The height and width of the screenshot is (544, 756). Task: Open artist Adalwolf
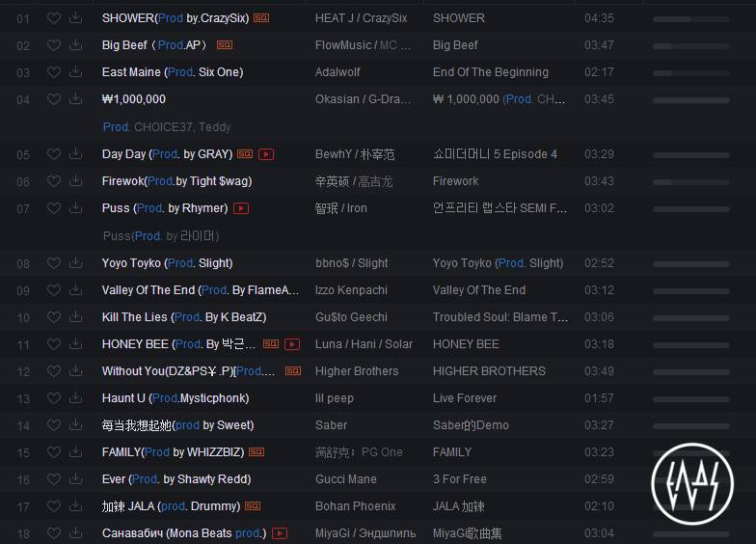337,72
